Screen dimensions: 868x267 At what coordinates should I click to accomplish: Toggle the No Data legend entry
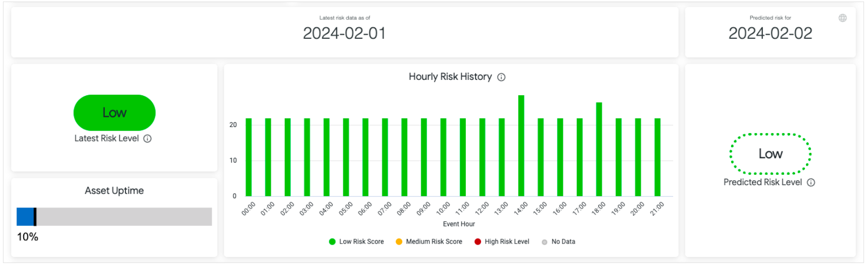(x=558, y=242)
